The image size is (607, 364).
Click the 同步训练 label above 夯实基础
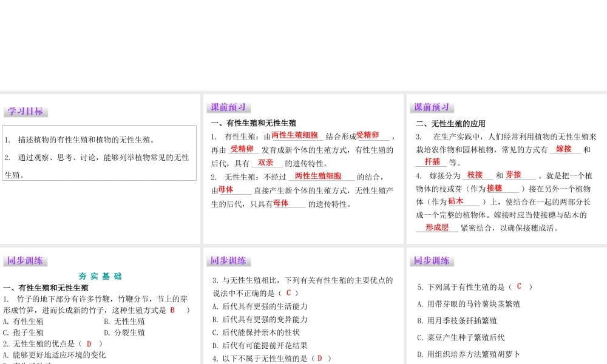[x=25, y=261]
